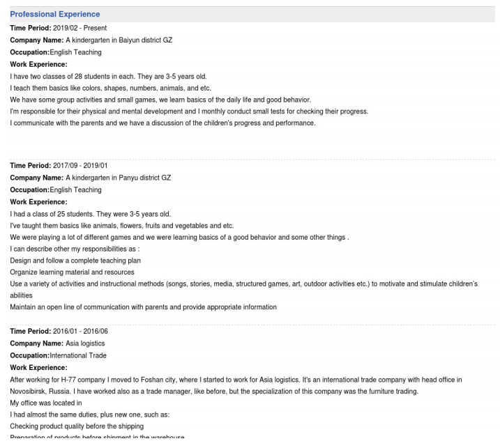Click "A kindergarten in Baiyun district GZ"
The image size is (500, 448).
pos(119,40)
